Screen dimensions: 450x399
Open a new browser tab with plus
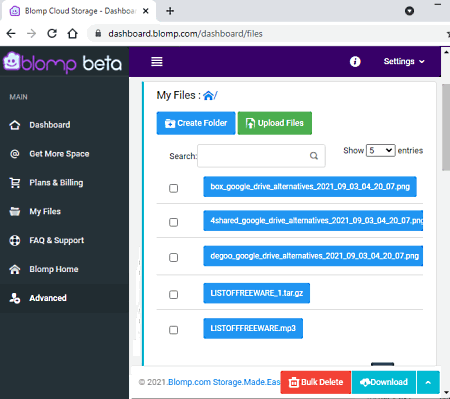170,11
